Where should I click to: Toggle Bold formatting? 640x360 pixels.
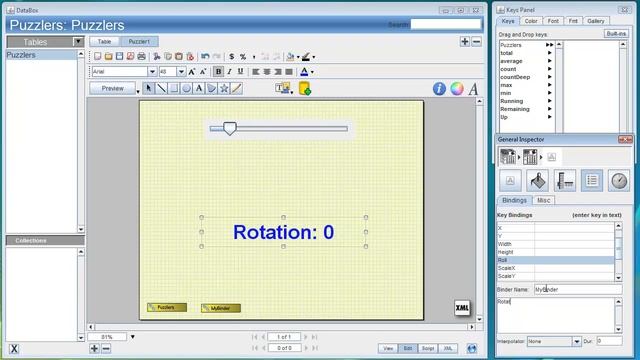point(218,72)
